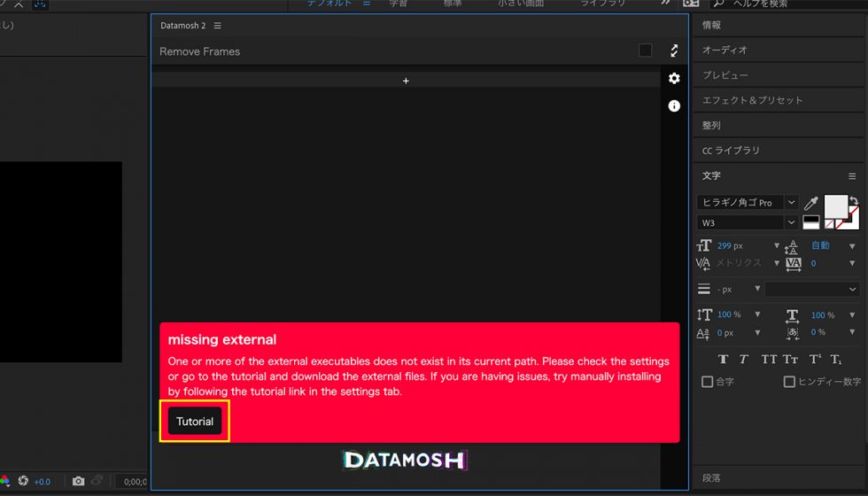Click the vertical scale icon
Viewport: 868px width, 496px height.
[x=704, y=315]
